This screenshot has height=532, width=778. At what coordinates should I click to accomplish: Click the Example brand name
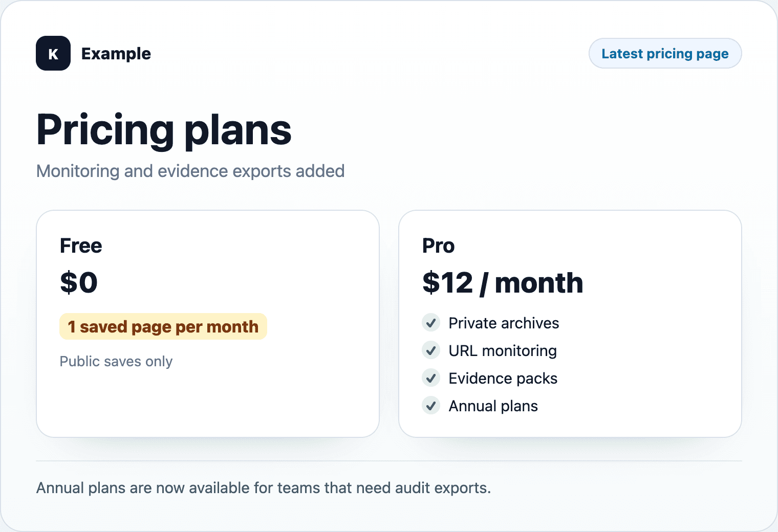pos(116,53)
